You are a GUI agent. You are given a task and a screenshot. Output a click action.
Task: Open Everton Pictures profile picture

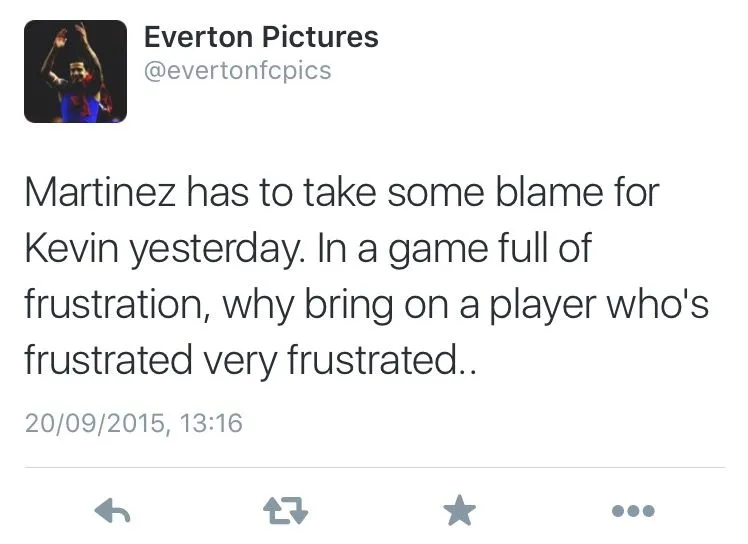click(75, 72)
